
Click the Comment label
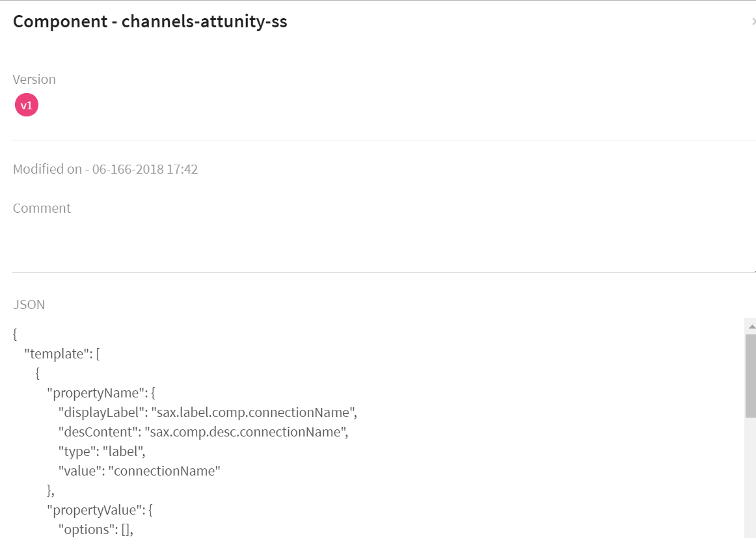click(x=42, y=208)
